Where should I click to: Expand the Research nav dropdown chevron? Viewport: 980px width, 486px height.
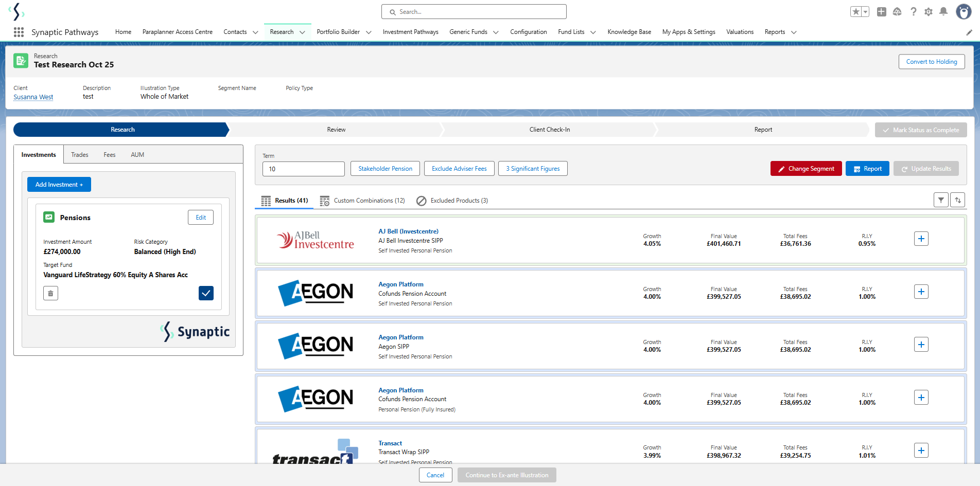(303, 32)
